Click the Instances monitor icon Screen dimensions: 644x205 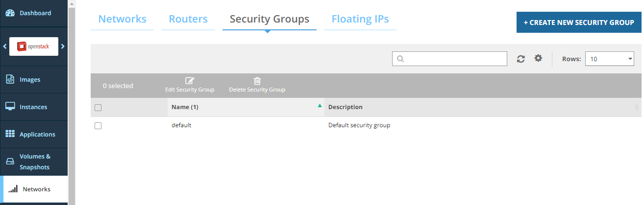point(10,107)
